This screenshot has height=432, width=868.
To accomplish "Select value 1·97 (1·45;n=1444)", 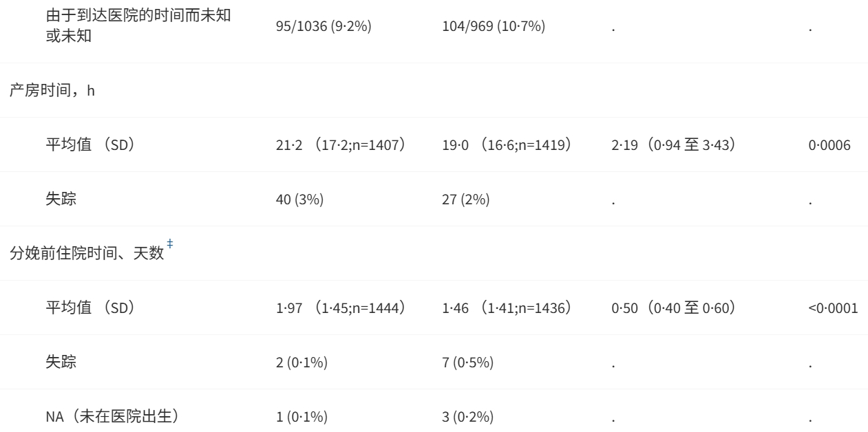I will pos(339,309).
